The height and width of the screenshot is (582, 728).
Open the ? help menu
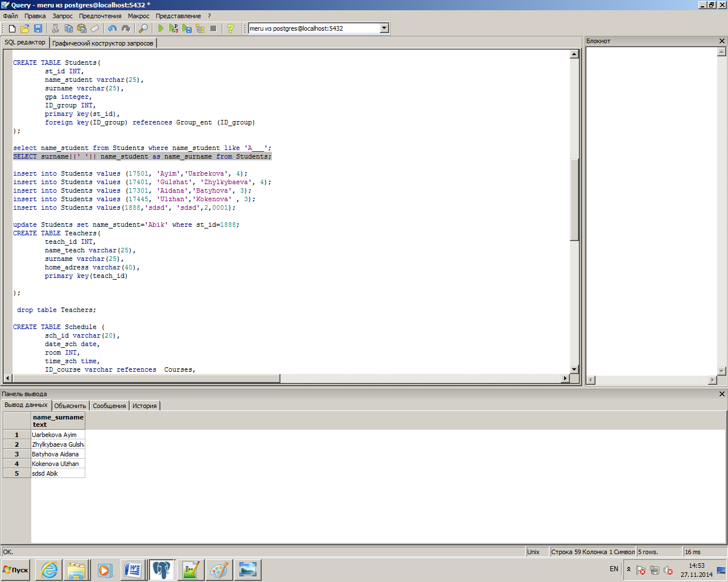click(209, 16)
